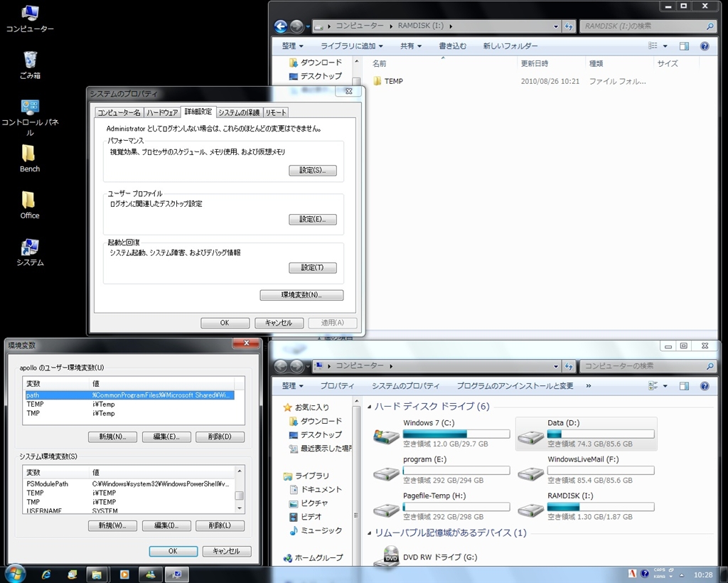Open ミュージック library in navigation pane
The width and height of the screenshot is (728, 583).
pos(316,530)
